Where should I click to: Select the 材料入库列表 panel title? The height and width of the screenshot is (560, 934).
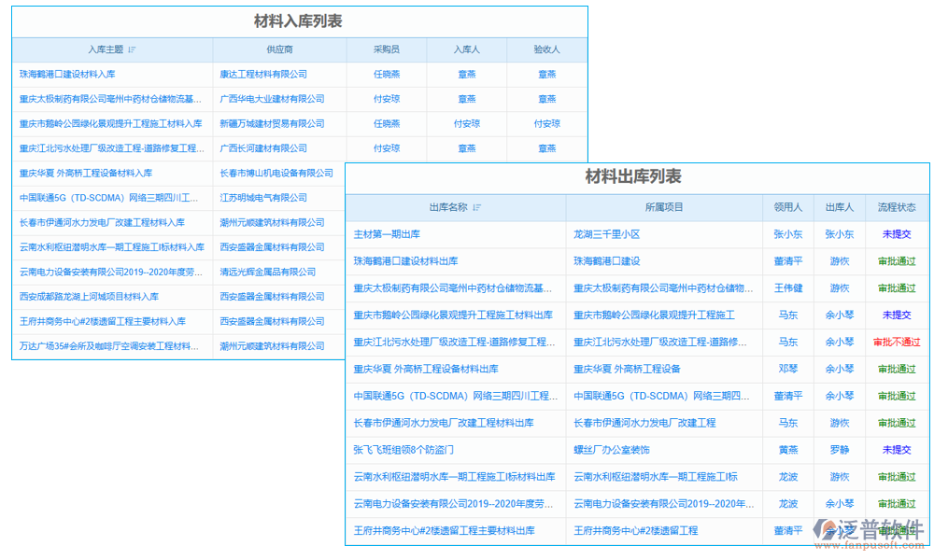(299, 21)
